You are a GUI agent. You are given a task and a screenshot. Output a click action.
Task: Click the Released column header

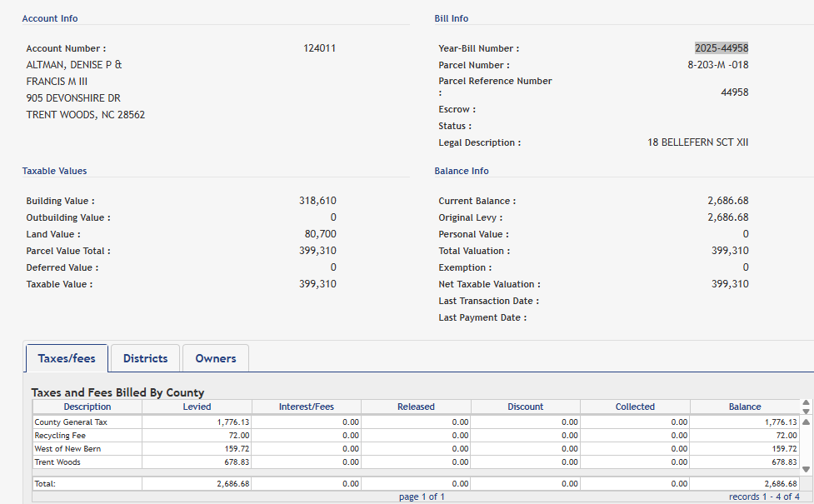tap(416, 407)
